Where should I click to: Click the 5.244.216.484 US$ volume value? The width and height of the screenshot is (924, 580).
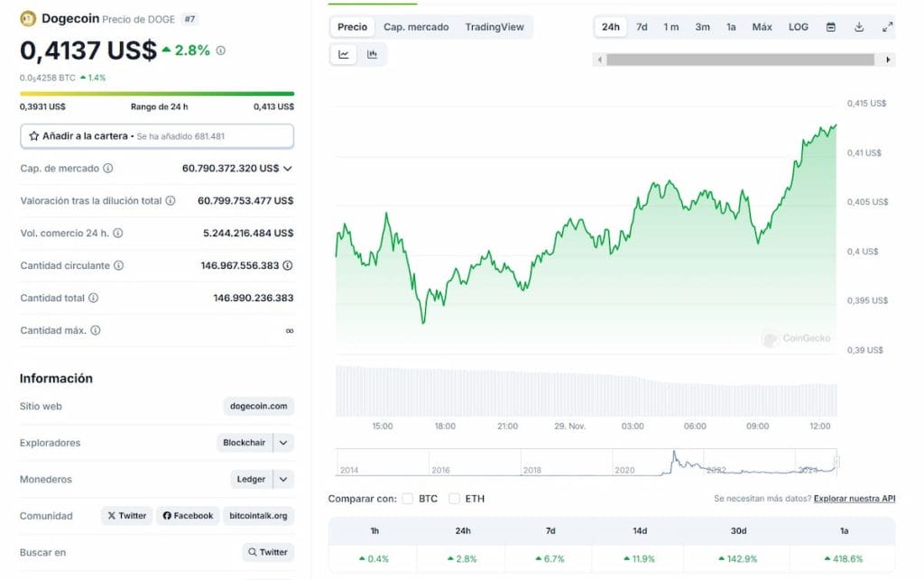pos(248,234)
